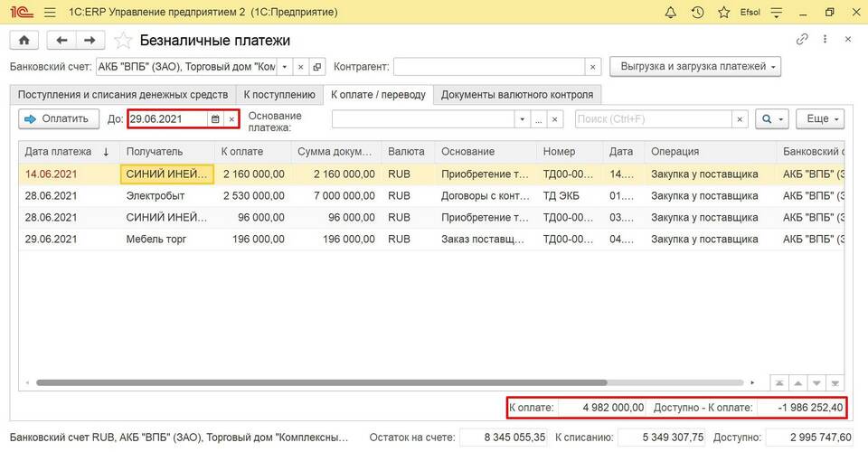Viewport: 868px width, 452px height.
Task: Click the Операция column header
Action: click(x=711, y=152)
